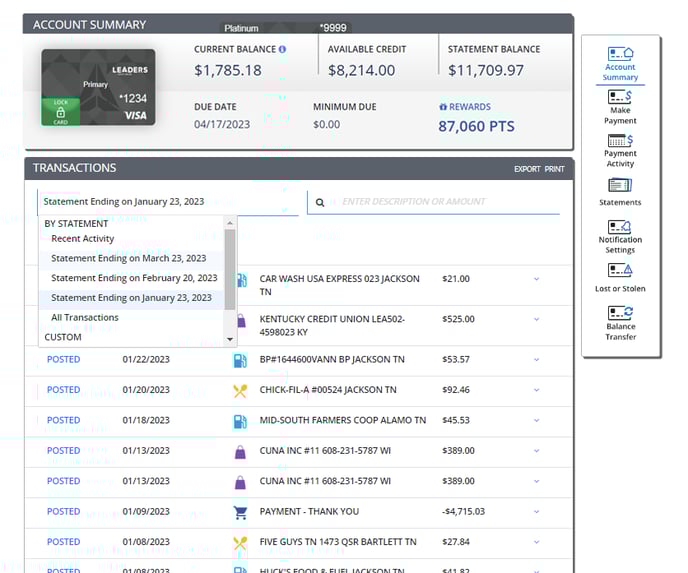
Task: Expand the FIVE GUYS transaction details
Action: coord(536,542)
